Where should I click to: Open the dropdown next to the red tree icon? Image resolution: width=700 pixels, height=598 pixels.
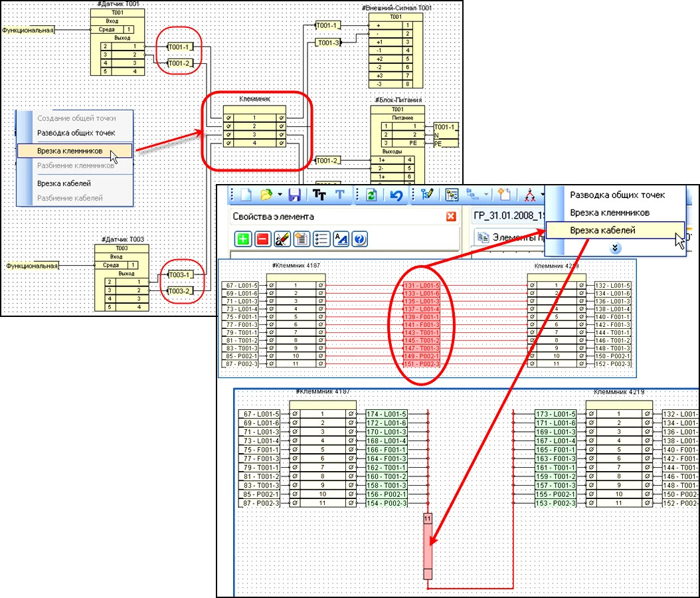point(542,194)
